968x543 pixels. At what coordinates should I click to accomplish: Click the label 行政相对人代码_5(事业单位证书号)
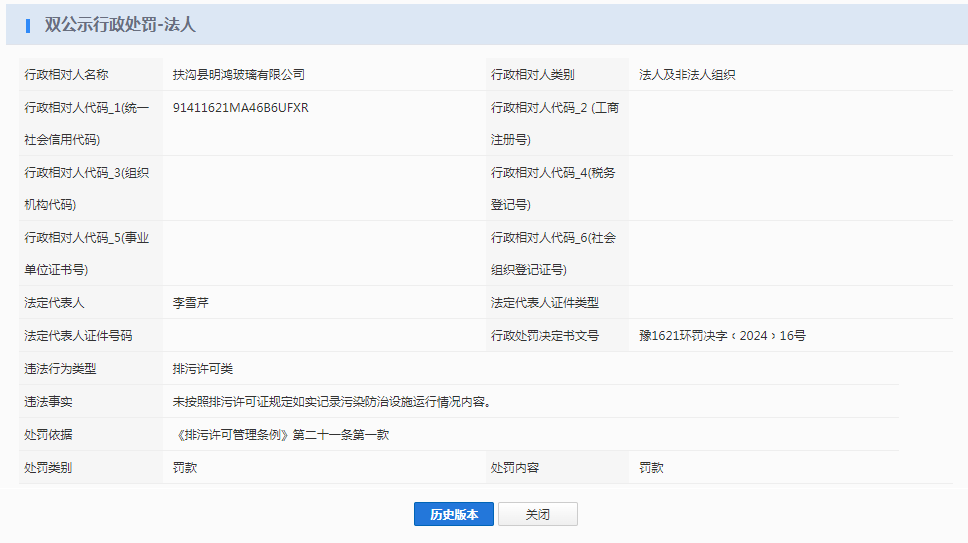(86, 254)
